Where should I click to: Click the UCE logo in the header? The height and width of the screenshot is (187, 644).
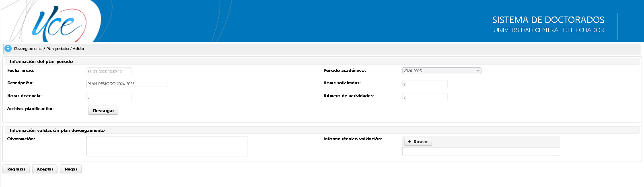(x=58, y=23)
